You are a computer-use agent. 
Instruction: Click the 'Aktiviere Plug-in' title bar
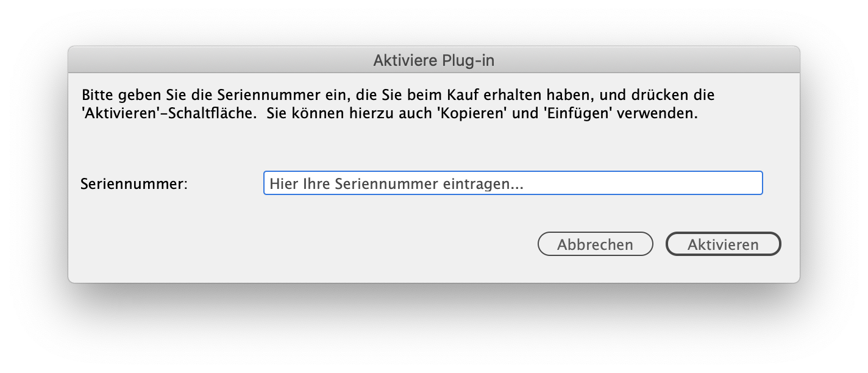click(433, 60)
